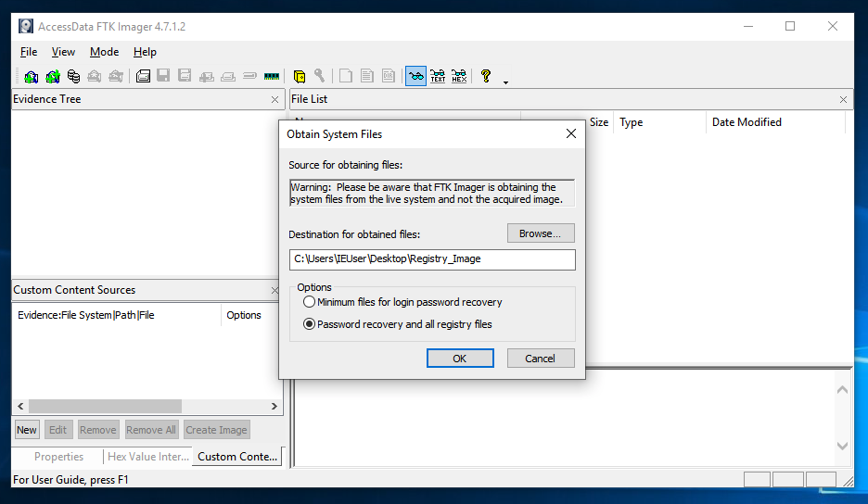Click the Export File Hash List icon
This screenshot has width=868, height=504.
pyautogui.click(x=367, y=76)
